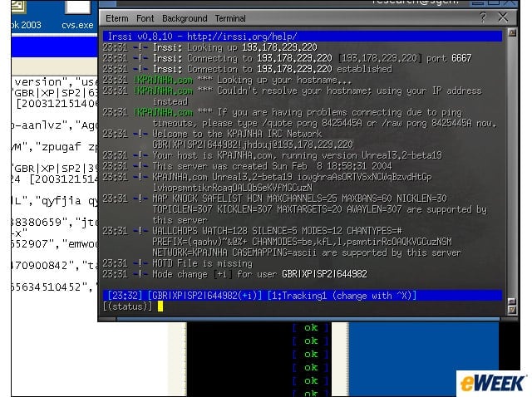The image size is (532, 397).
Task: Open the Eterm menu
Action: [x=116, y=18]
